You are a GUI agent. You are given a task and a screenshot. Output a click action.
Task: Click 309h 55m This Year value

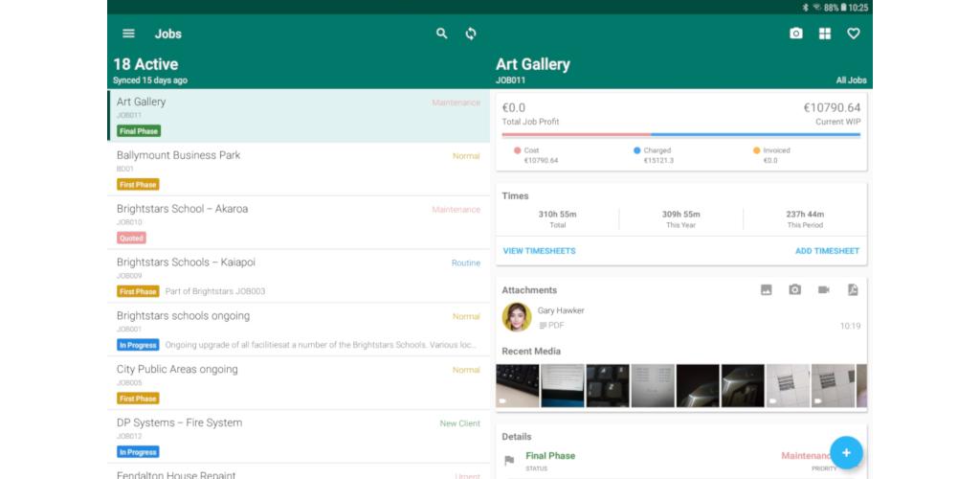coord(680,215)
